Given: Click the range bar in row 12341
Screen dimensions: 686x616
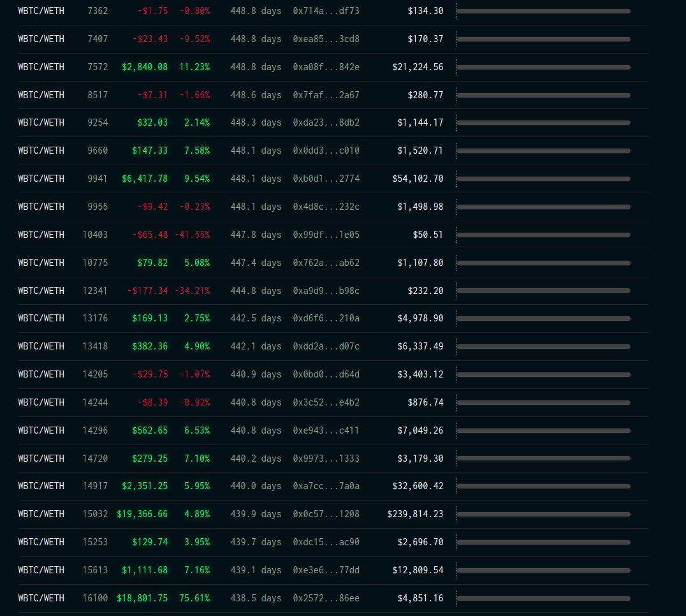Looking at the screenshot, I should point(543,291).
